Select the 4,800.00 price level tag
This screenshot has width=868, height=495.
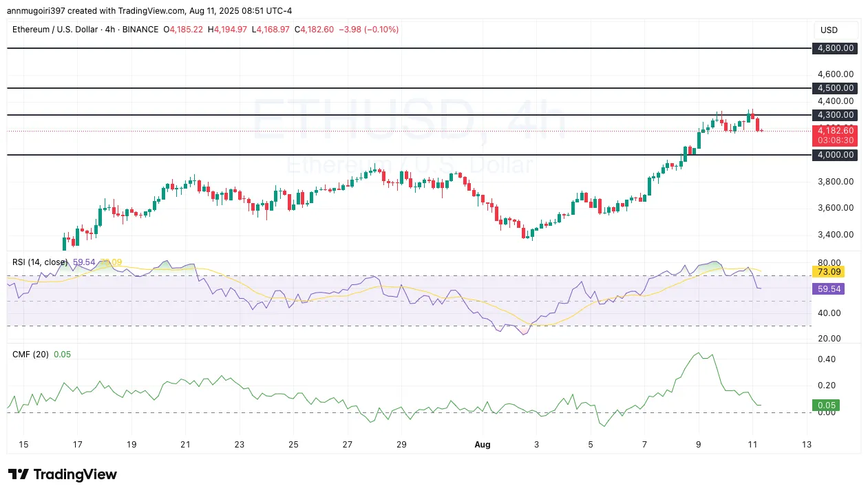835,48
